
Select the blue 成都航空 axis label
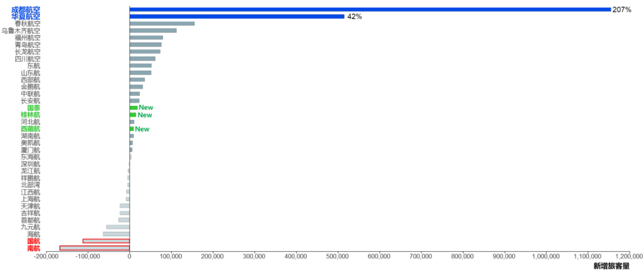coord(26,10)
